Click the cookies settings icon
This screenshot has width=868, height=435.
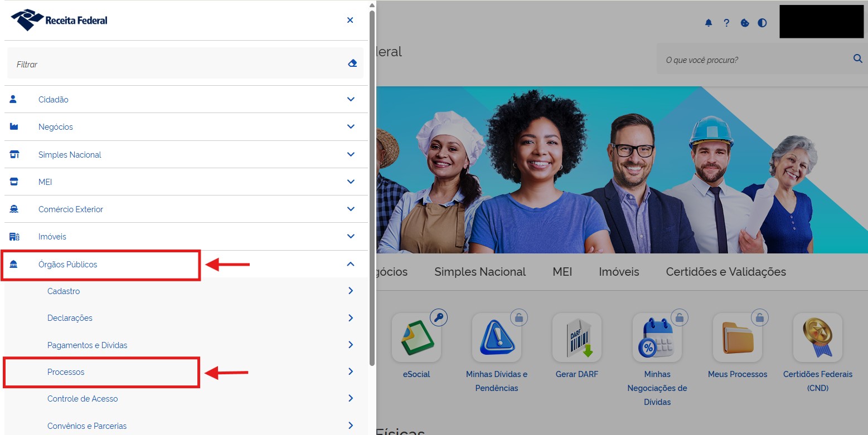click(744, 23)
